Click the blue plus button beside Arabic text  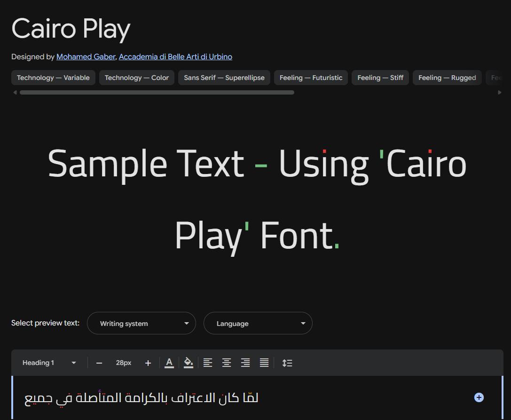point(479,397)
